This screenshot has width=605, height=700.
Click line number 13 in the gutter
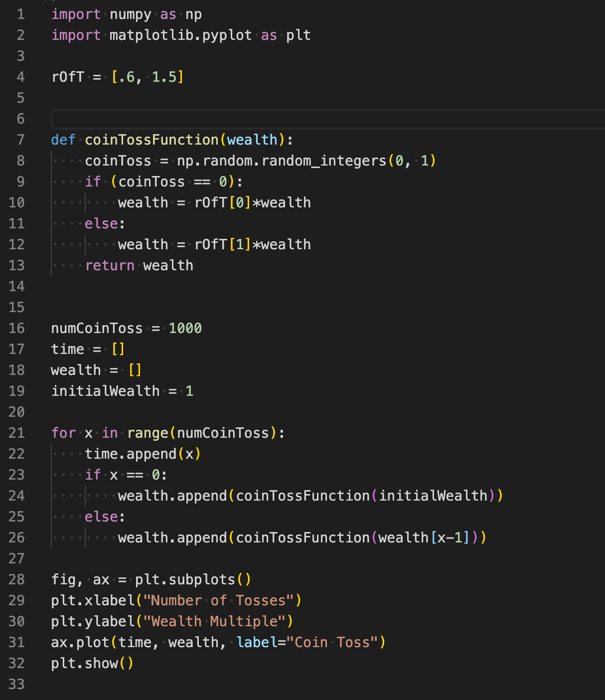16,266
